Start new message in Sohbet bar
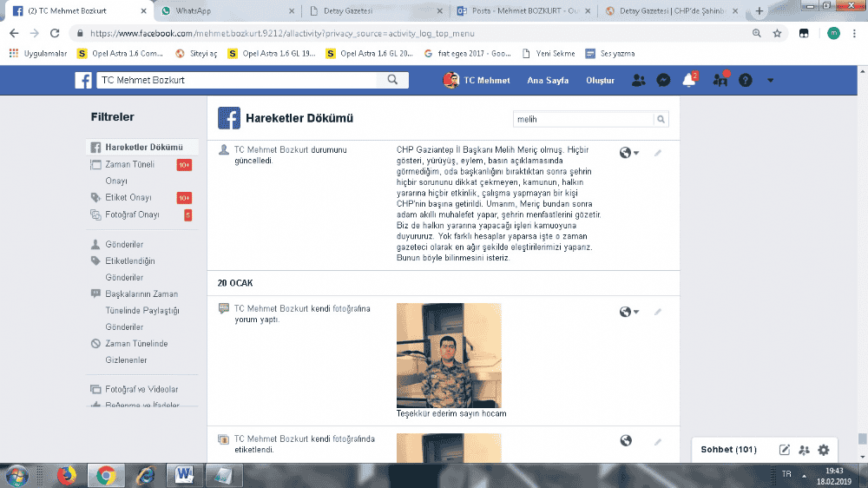The image size is (868, 488). point(785,450)
